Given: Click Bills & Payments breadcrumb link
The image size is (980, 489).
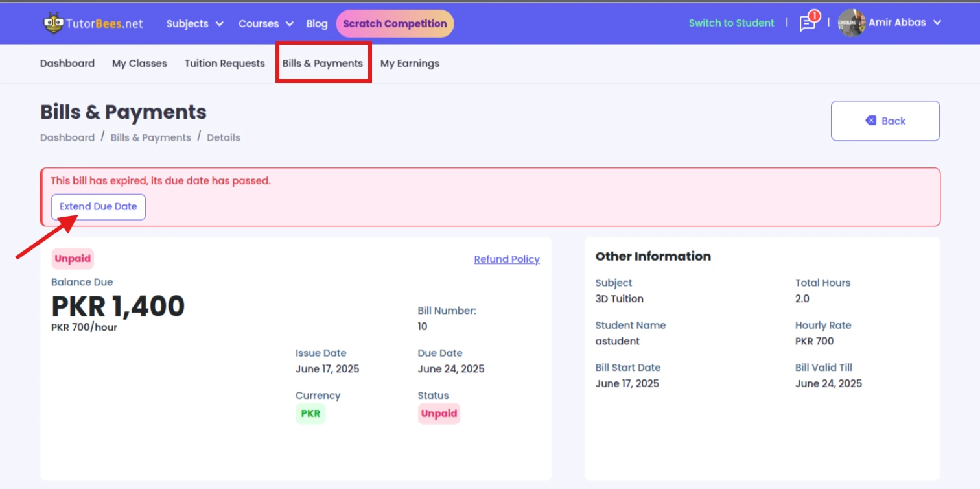Looking at the screenshot, I should pyautogui.click(x=150, y=137).
